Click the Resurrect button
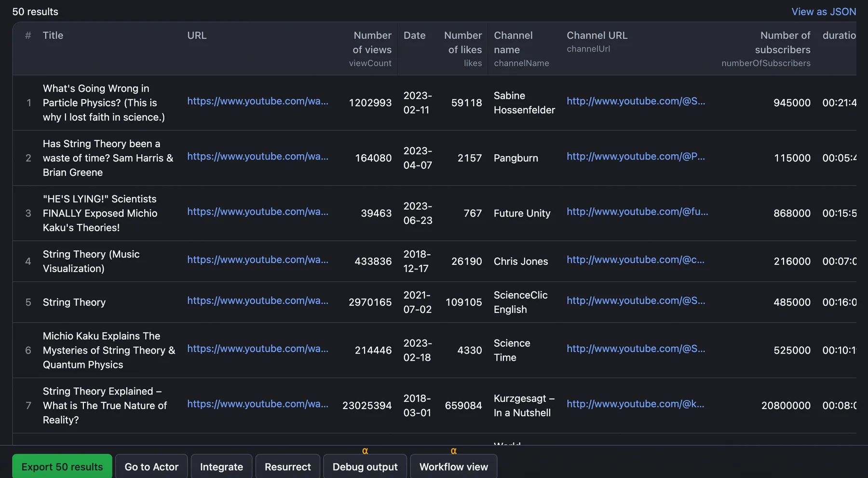Screen dimensions: 868x478 coord(288,466)
